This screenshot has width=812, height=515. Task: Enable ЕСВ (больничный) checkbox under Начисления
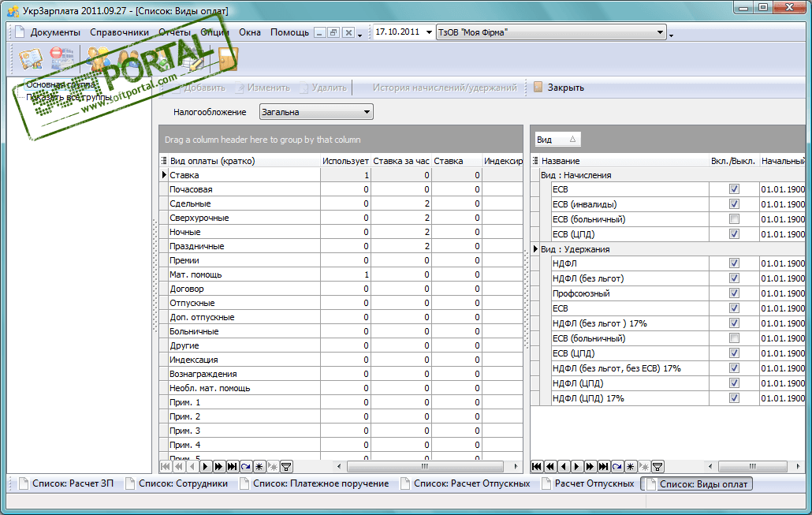pyautogui.click(x=734, y=218)
